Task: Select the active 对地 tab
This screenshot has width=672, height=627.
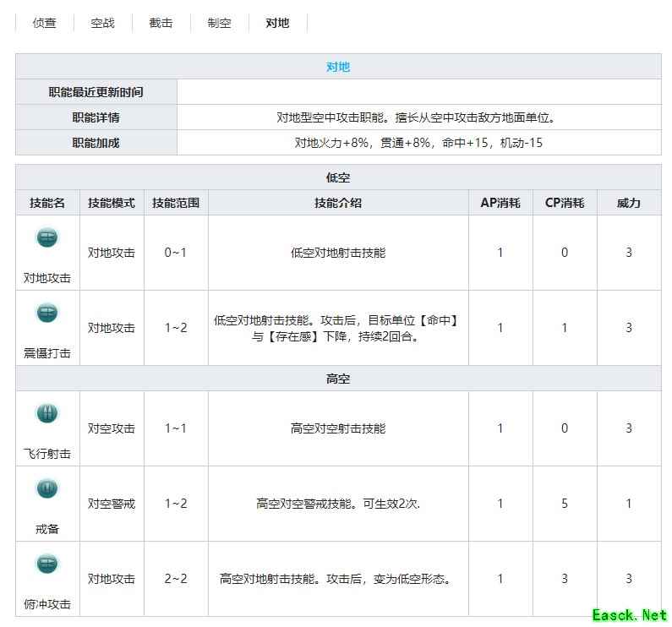Action: (277, 23)
